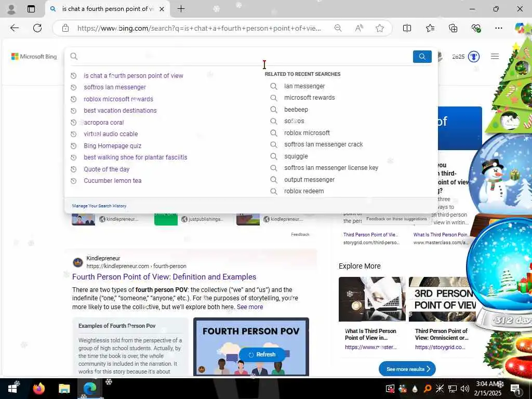
Task: Click the browser address bar URL
Action: point(199,28)
